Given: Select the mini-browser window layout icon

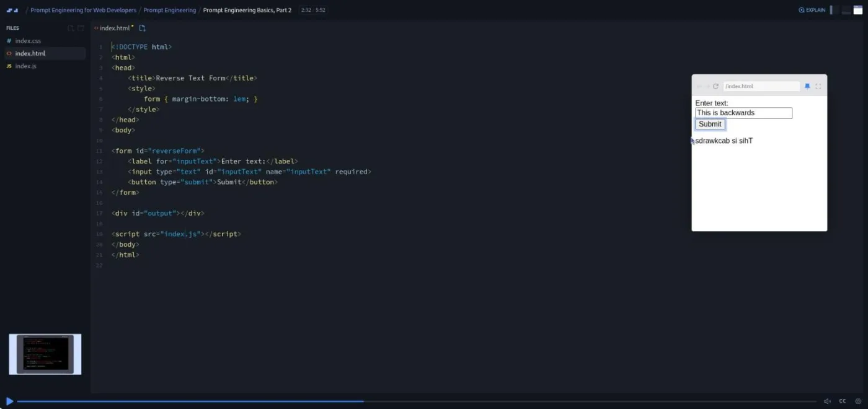Looking at the screenshot, I should click(858, 10).
